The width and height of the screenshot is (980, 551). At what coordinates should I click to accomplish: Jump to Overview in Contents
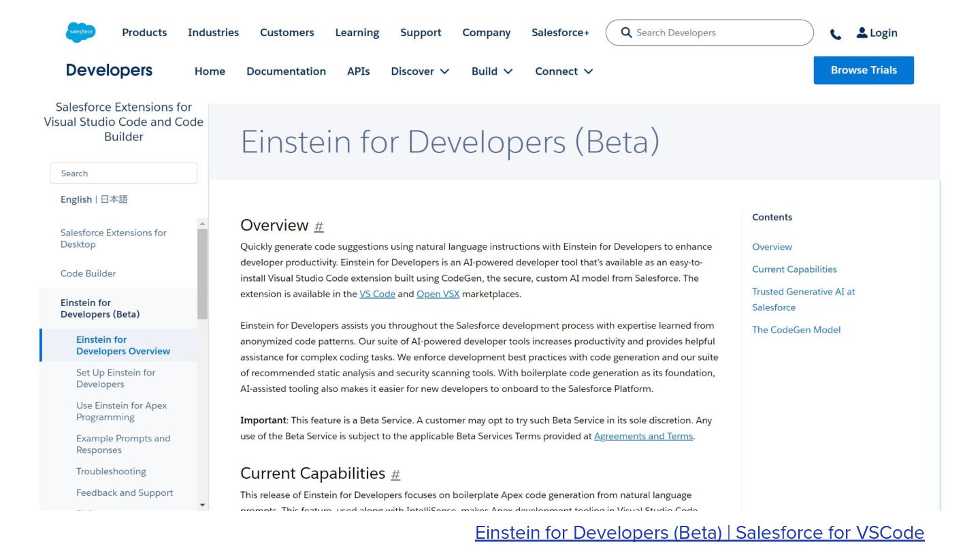[x=772, y=247]
